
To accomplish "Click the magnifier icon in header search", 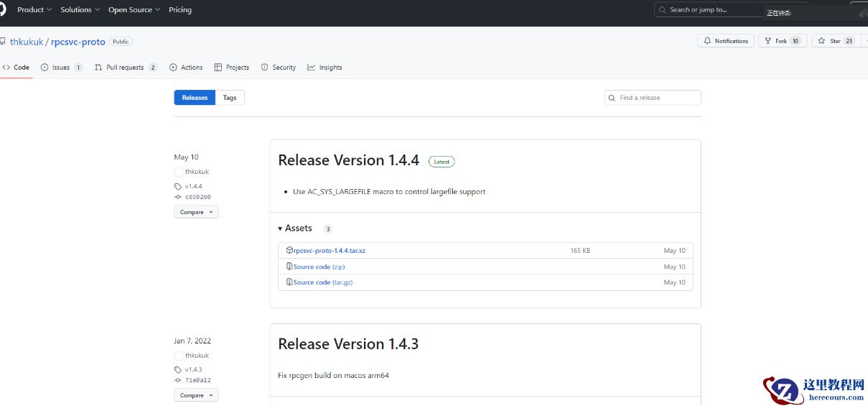I will [662, 10].
